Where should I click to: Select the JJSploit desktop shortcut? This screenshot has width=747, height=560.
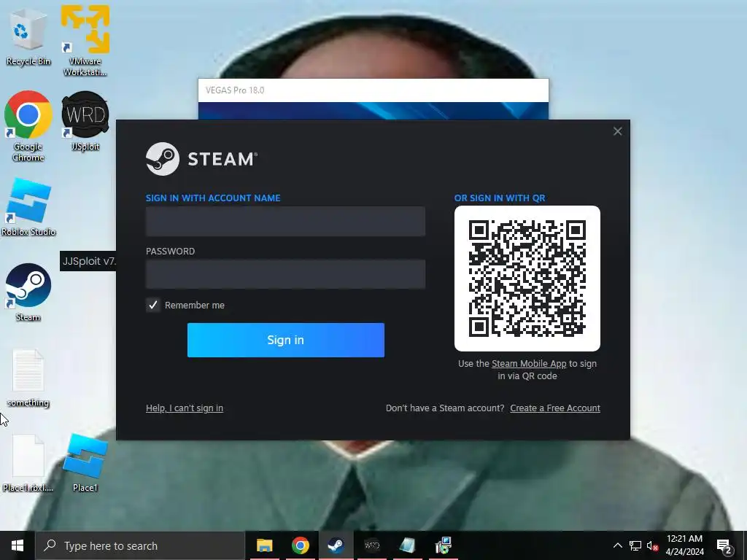click(85, 122)
